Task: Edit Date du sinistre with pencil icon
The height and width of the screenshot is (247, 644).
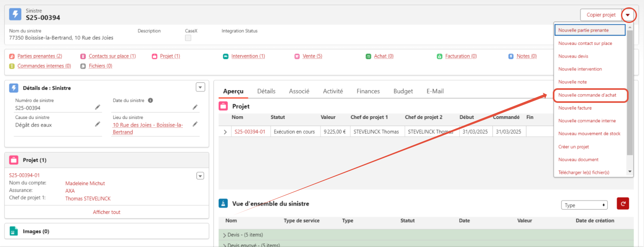Action: [195, 107]
